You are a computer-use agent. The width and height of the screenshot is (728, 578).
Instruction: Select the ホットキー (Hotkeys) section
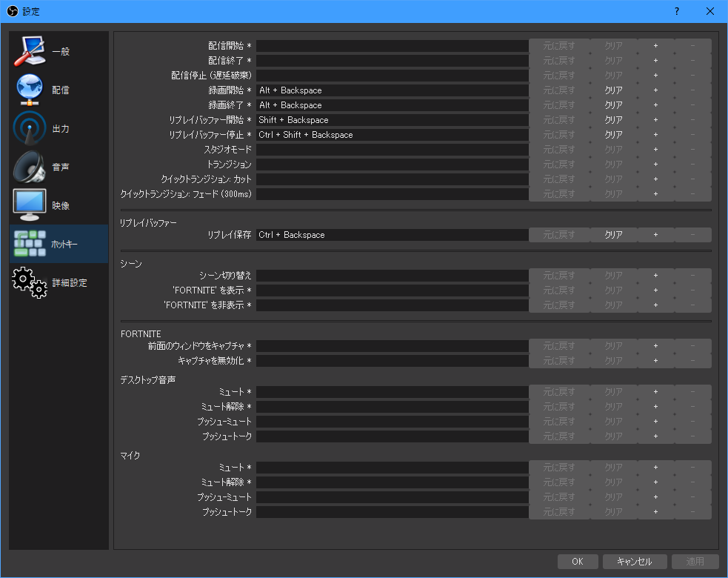click(59, 244)
